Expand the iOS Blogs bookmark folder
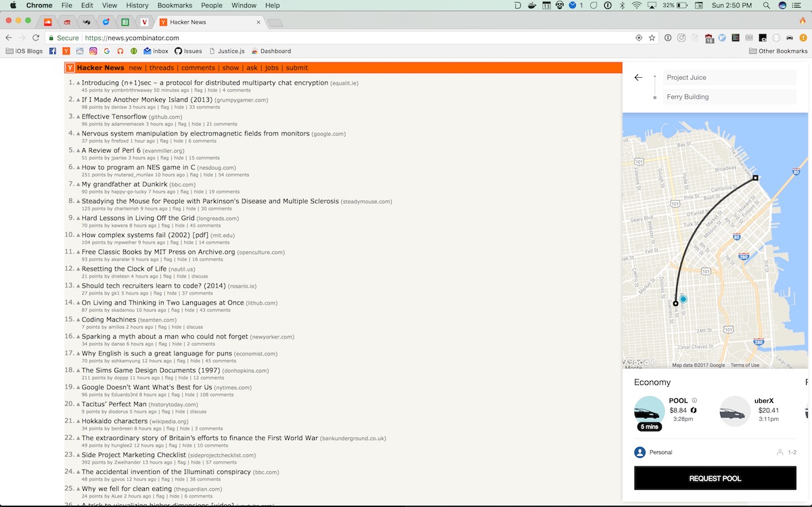The height and width of the screenshot is (507, 812). (24, 51)
